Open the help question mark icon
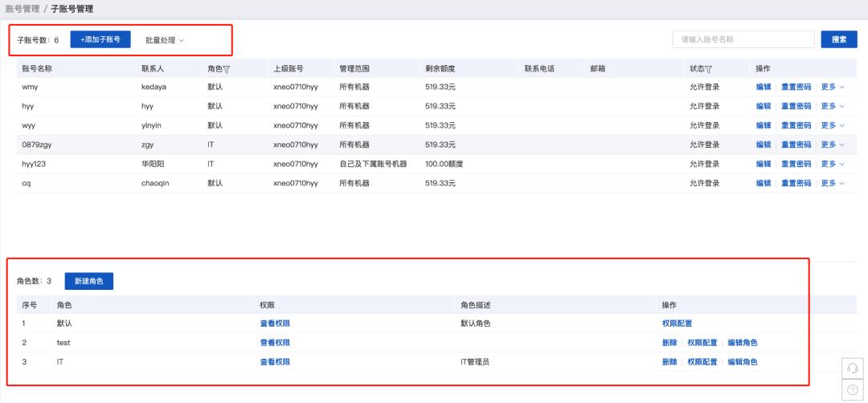The height and width of the screenshot is (403, 868). coord(853,389)
